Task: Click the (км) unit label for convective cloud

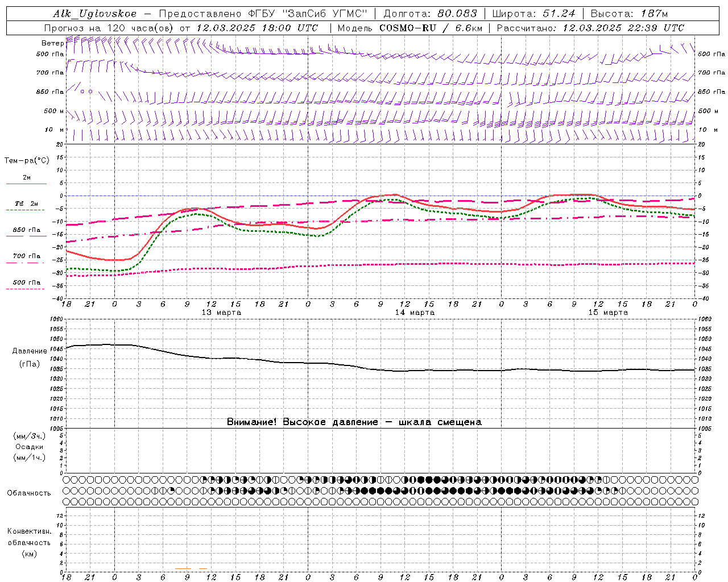Action: (30, 554)
